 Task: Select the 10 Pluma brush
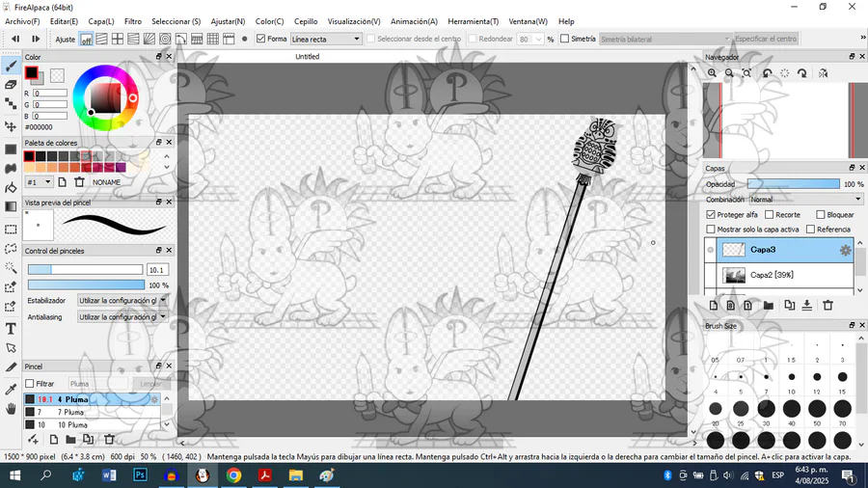[92, 425]
